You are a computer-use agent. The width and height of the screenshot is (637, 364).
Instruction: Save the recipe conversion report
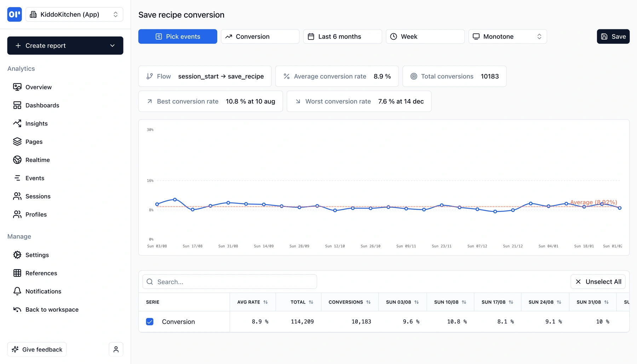click(613, 36)
